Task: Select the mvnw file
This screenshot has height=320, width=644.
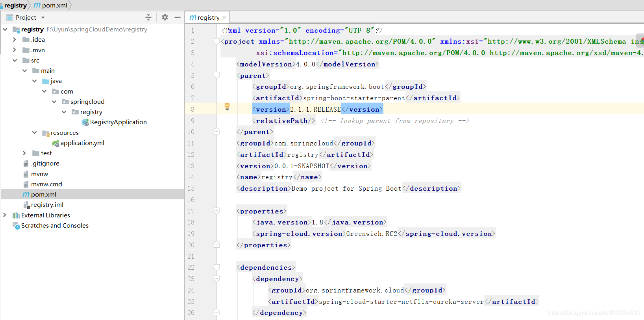Action: tap(39, 174)
